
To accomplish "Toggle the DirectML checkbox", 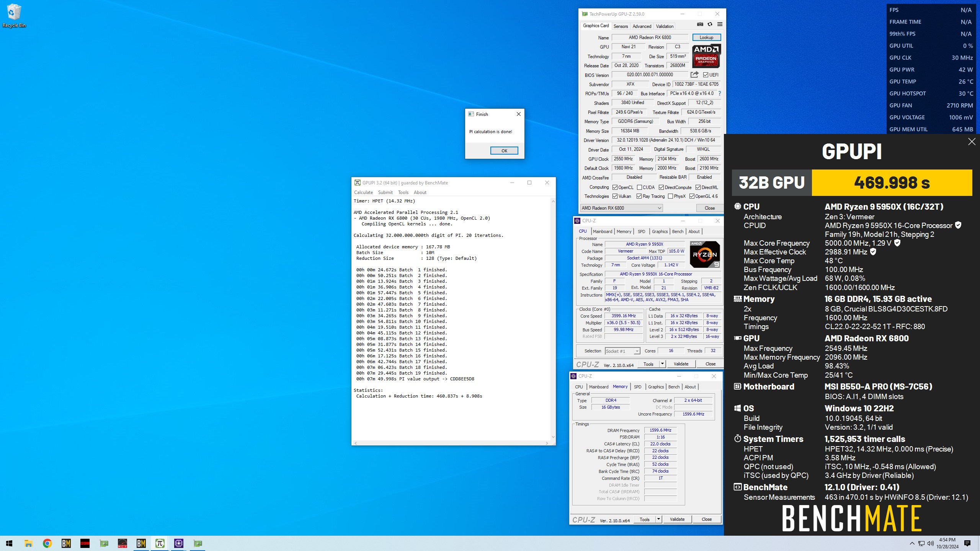I will point(698,187).
